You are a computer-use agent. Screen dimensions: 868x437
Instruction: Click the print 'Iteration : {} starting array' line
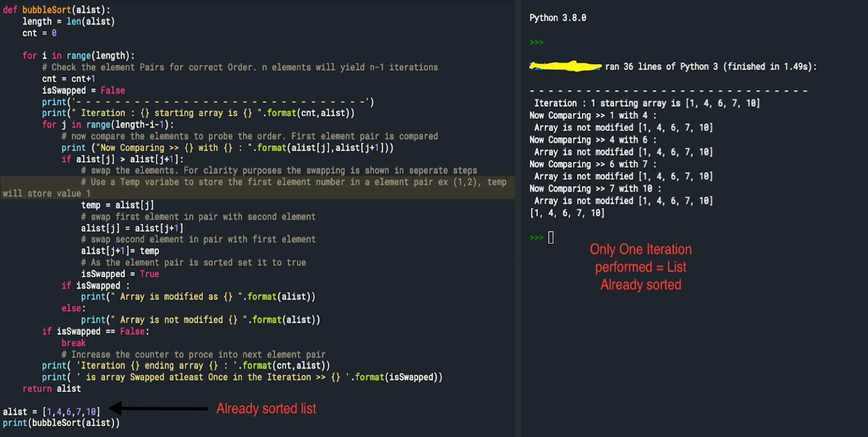tap(198, 113)
